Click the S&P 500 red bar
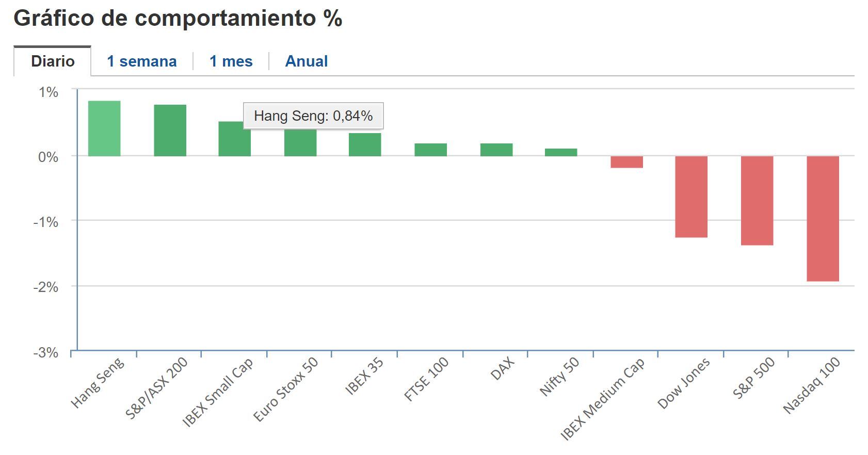 [757, 200]
